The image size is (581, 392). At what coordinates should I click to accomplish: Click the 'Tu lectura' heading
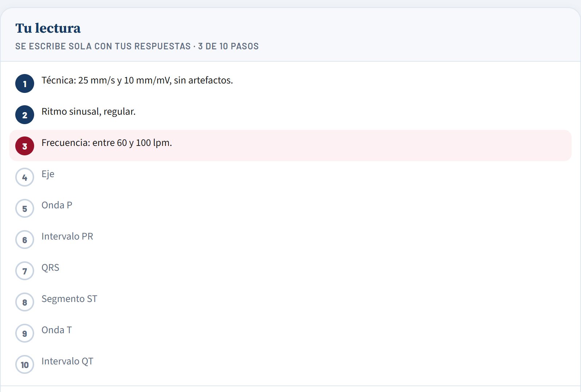[x=48, y=28]
